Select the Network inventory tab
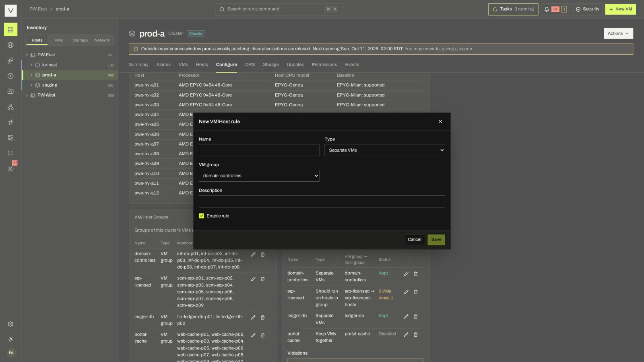The image size is (644, 362). coord(102,40)
